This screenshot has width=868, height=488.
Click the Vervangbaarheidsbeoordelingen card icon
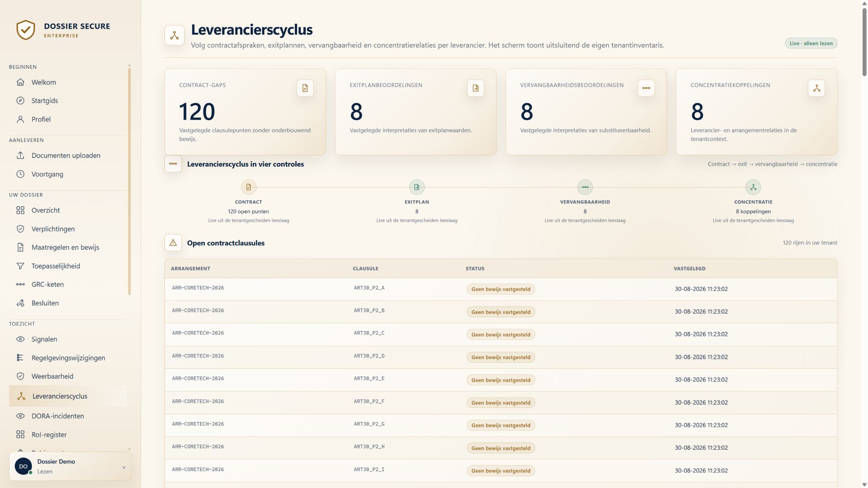pos(646,88)
